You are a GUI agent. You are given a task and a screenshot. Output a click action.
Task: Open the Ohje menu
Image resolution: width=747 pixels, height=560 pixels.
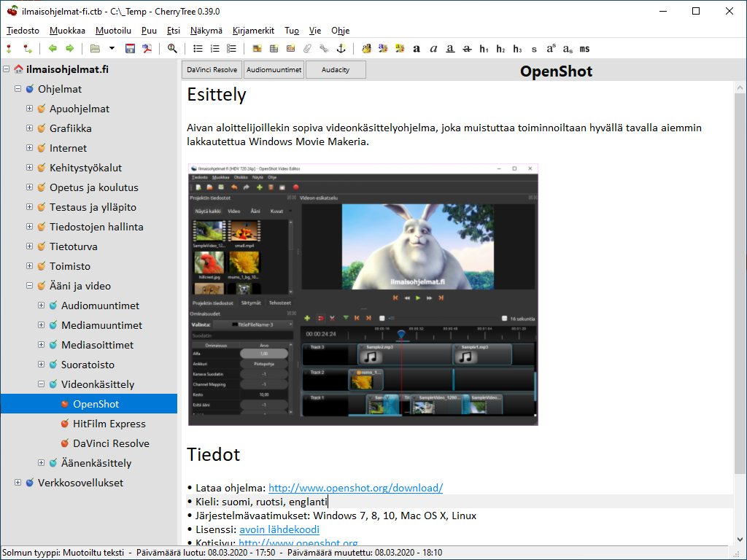[340, 31]
